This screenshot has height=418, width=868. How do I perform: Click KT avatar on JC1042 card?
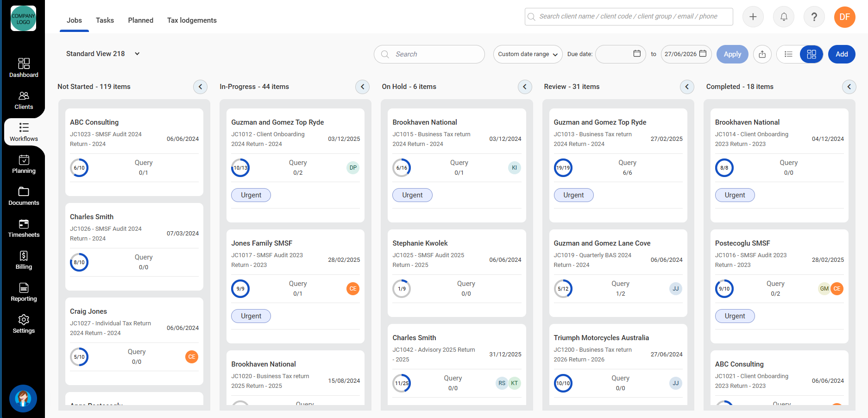(x=515, y=383)
